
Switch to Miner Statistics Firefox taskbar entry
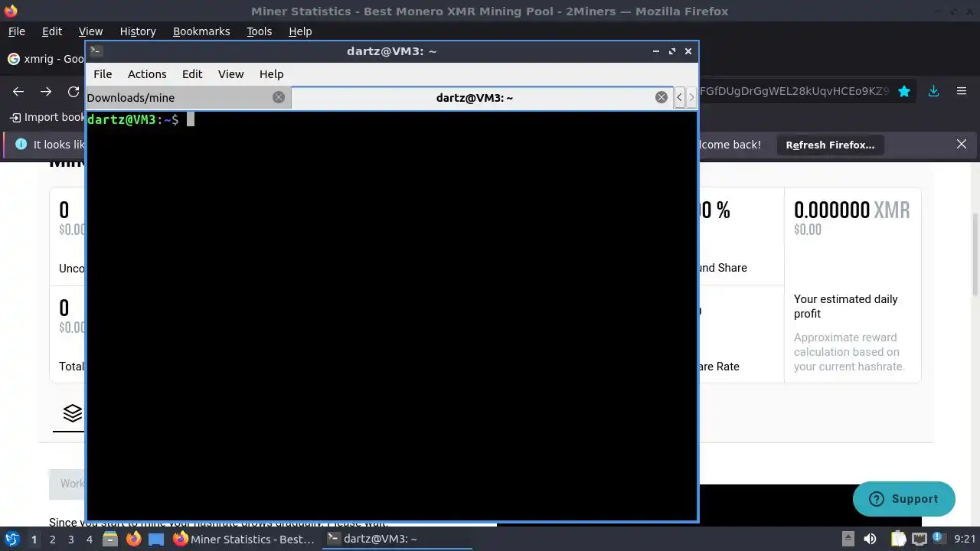pos(244,539)
